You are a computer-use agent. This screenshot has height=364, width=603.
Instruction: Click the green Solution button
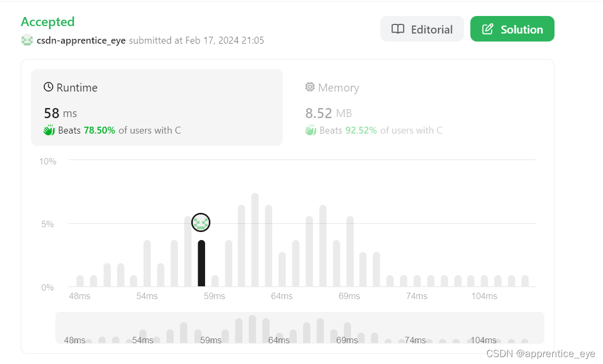point(512,29)
